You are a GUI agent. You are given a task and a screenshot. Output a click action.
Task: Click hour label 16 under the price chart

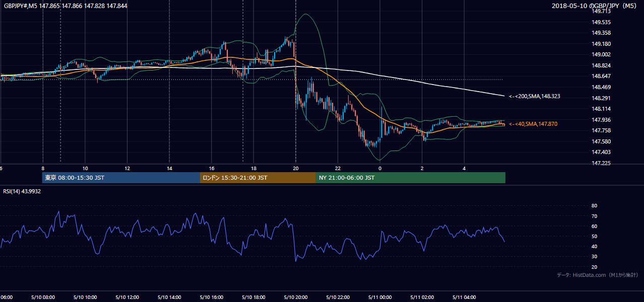[x=212, y=169]
